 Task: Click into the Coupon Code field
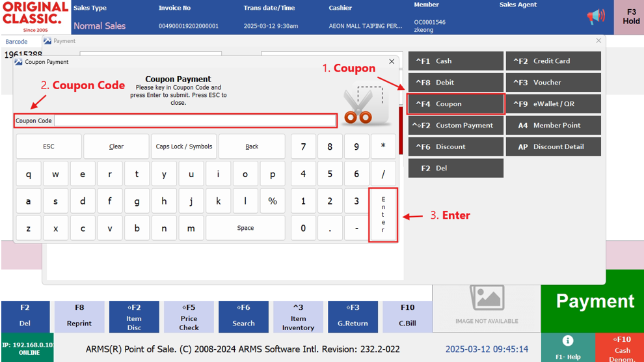coord(195,120)
